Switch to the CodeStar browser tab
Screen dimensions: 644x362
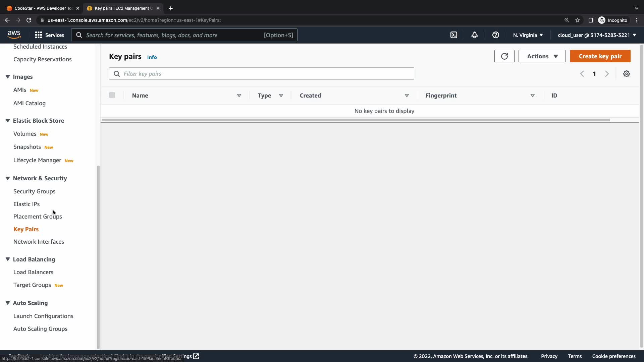coord(43,8)
